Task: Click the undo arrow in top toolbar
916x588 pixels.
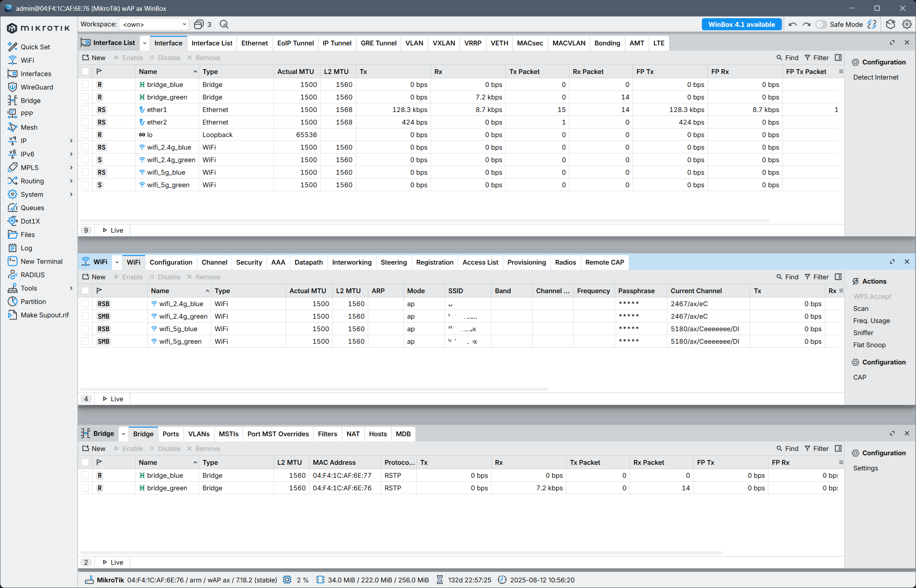Action: click(793, 24)
